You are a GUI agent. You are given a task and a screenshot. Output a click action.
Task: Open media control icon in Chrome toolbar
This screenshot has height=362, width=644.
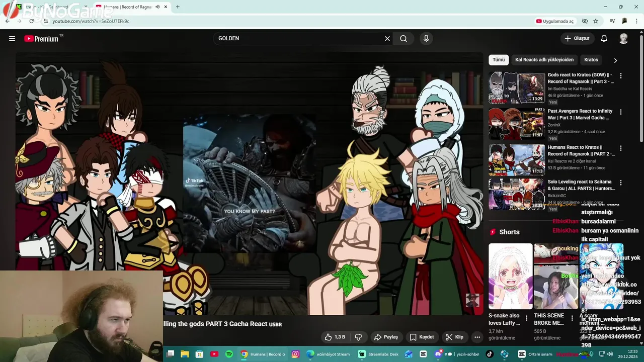(612, 21)
